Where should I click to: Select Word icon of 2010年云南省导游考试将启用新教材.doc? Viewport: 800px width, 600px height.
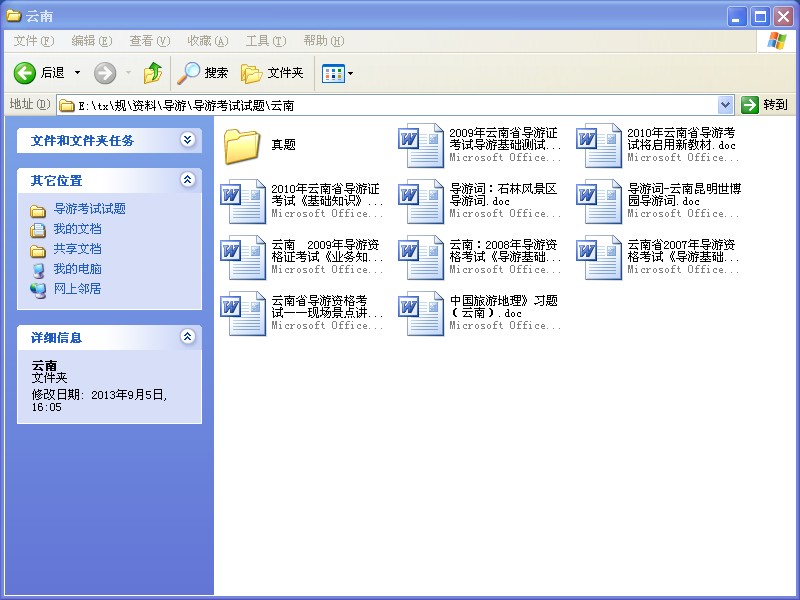pos(599,145)
